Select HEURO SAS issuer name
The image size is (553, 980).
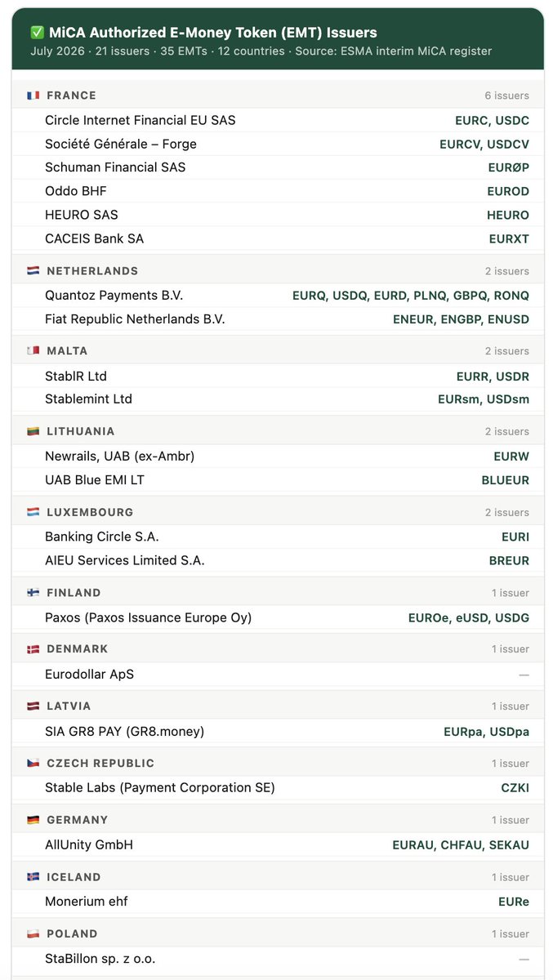point(82,215)
